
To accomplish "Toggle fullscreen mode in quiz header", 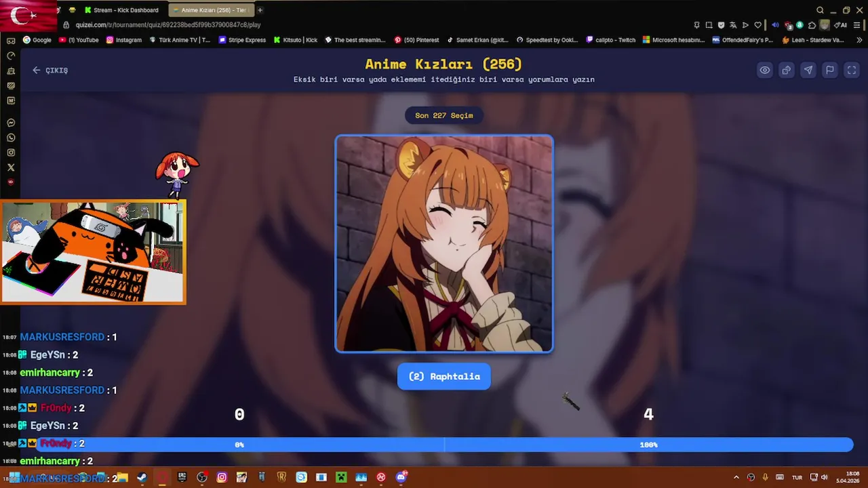I will [851, 70].
